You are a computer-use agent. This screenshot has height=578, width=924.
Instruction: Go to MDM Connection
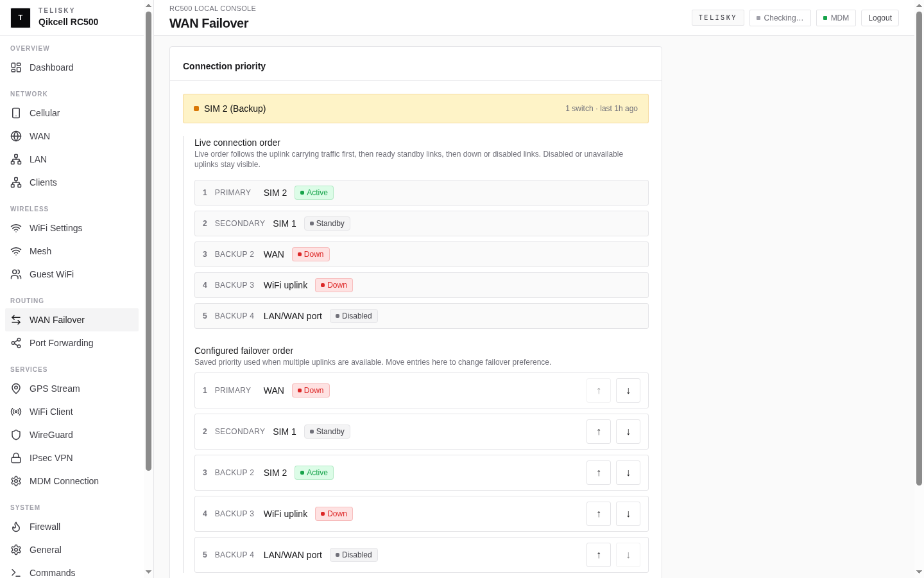72,481
